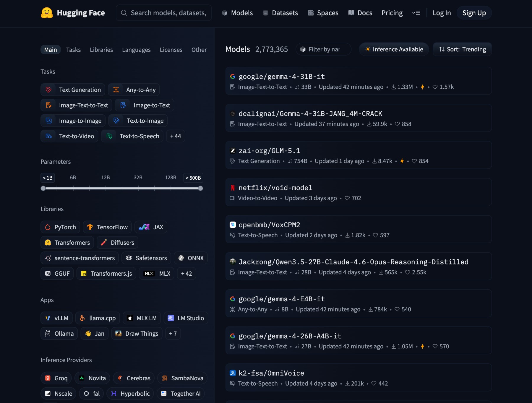Select the Ollama app icon
Image resolution: width=532 pixels, height=403 pixels.
coord(48,334)
